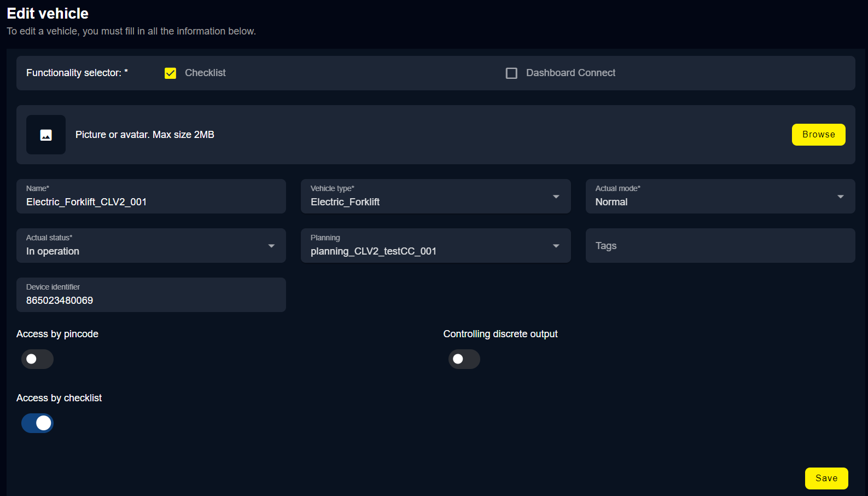868x496 pixels.
Task: Click the Device identifier field
Action: (x=151, y=301)
